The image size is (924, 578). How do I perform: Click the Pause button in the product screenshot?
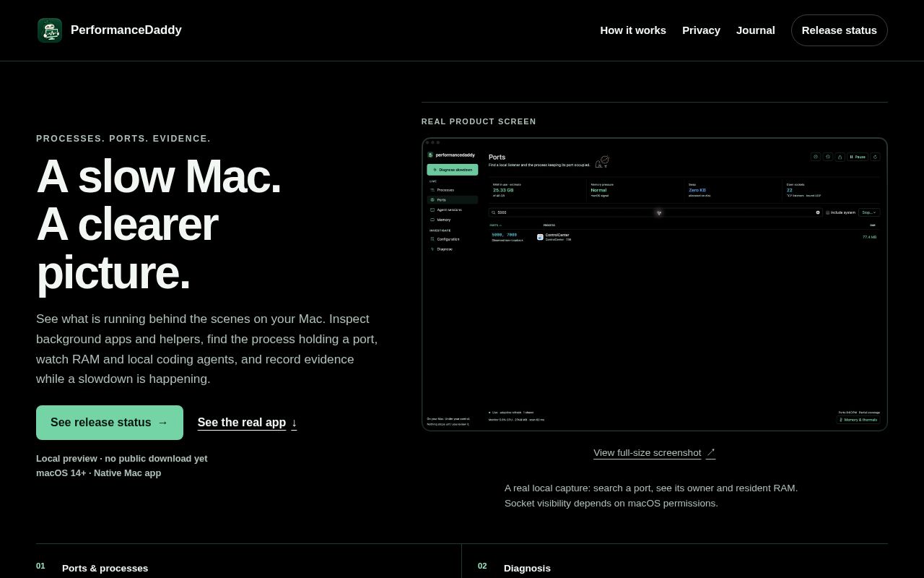[x=858, y=157]
